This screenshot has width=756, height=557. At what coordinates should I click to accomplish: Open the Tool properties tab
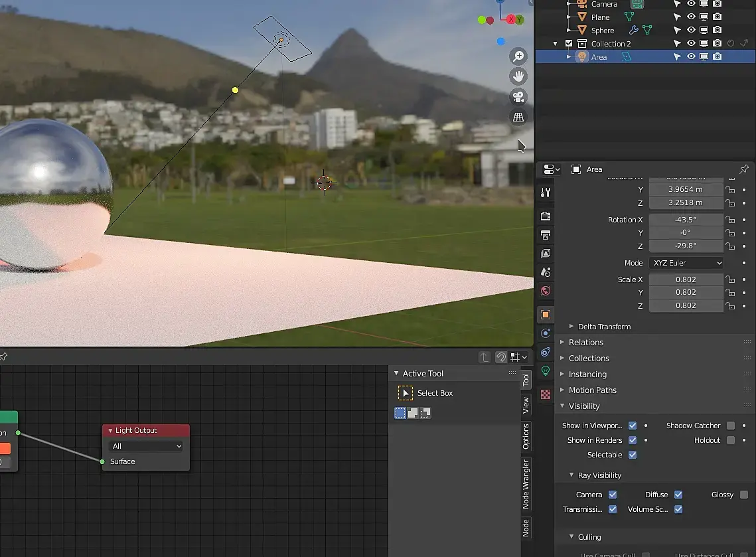(546, 193)
